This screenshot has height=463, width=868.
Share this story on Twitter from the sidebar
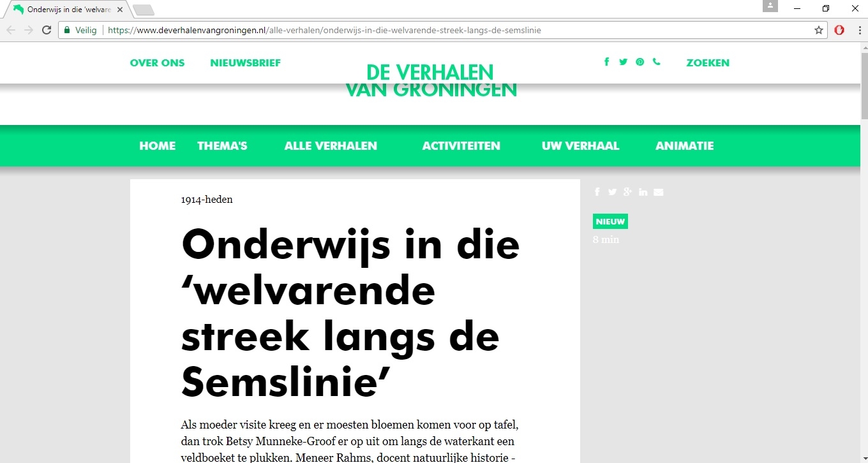[x=612, y=192]
